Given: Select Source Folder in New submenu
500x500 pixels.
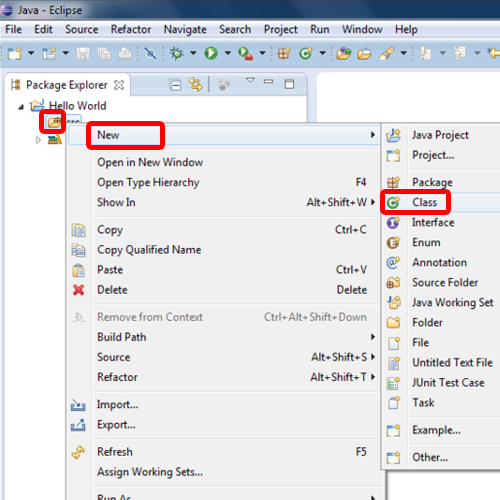Looking at the screenshot, I should (442, 282).
